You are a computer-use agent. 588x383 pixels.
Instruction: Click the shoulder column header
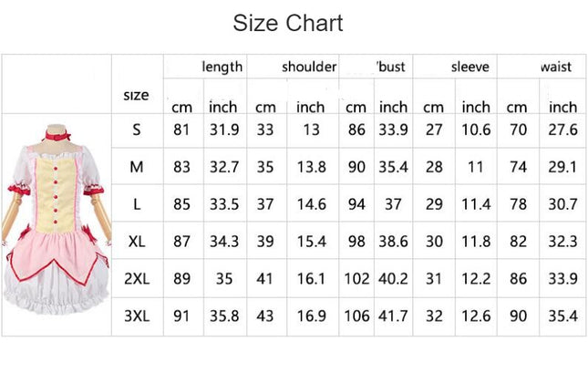click(309, 67)
